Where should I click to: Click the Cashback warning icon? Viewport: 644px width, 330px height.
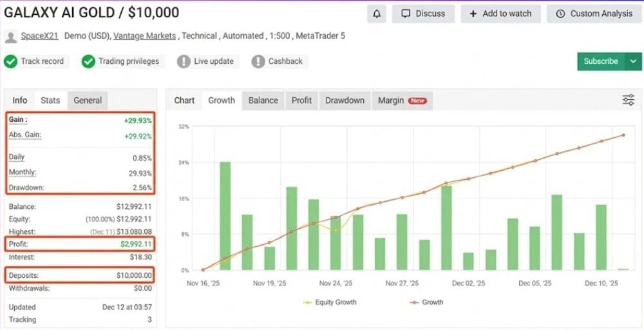(x=258, y=62)
